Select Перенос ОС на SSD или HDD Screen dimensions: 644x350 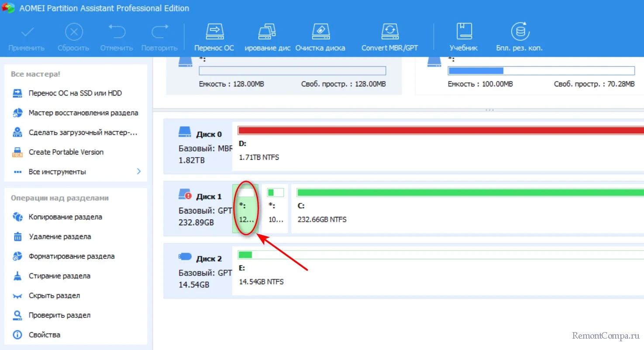click(x=75, y=93)
